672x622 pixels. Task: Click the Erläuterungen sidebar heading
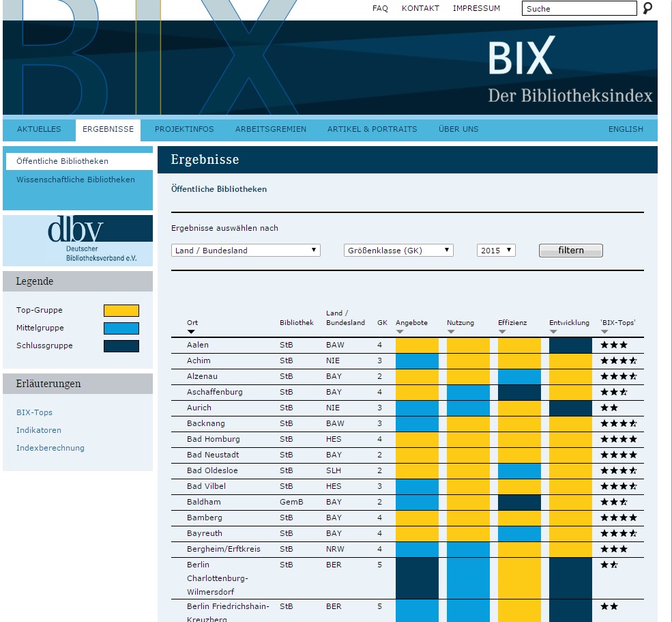coord(48,384)
